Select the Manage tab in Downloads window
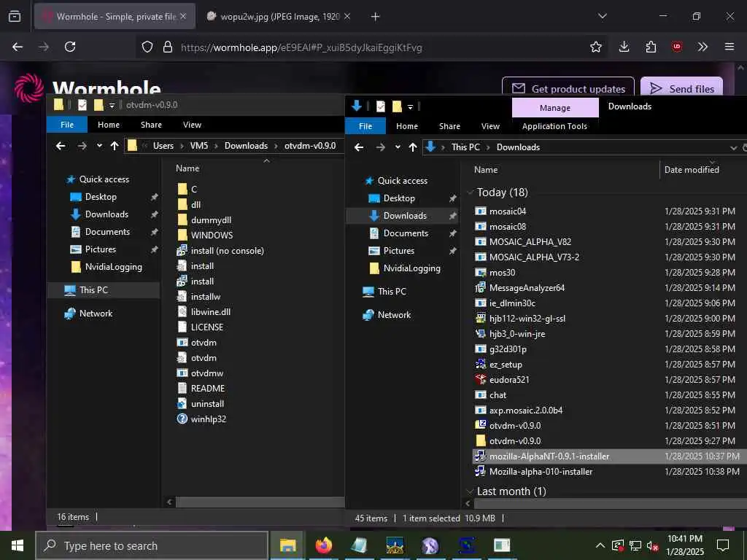The width and height of the screenshot is (747, 560). (x=555, y=108)
